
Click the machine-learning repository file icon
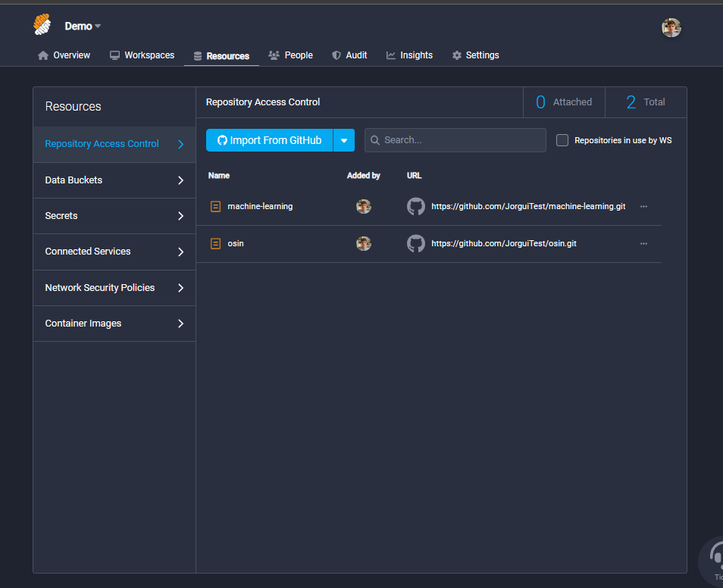point(216,206)
